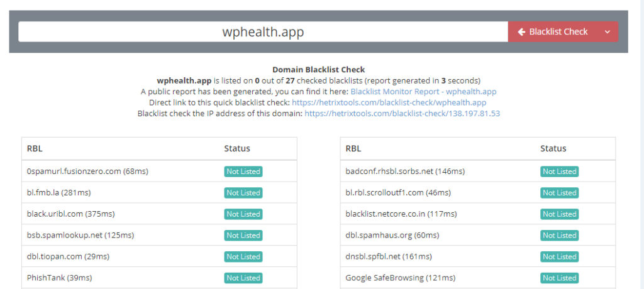This screenshot has height=289, width=644.
Task: Click the arrow icon on the Blacklist Check button
Action: click(521, 32)
